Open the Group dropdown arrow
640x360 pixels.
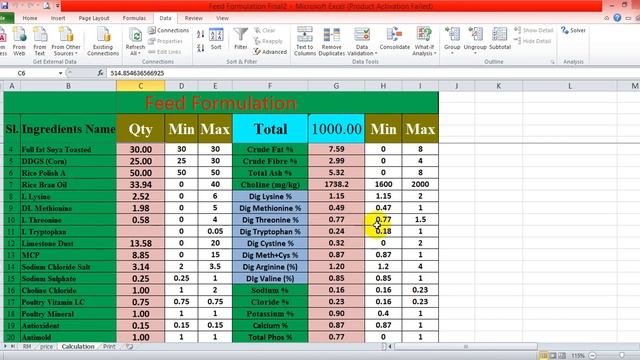tap(452, 53)
